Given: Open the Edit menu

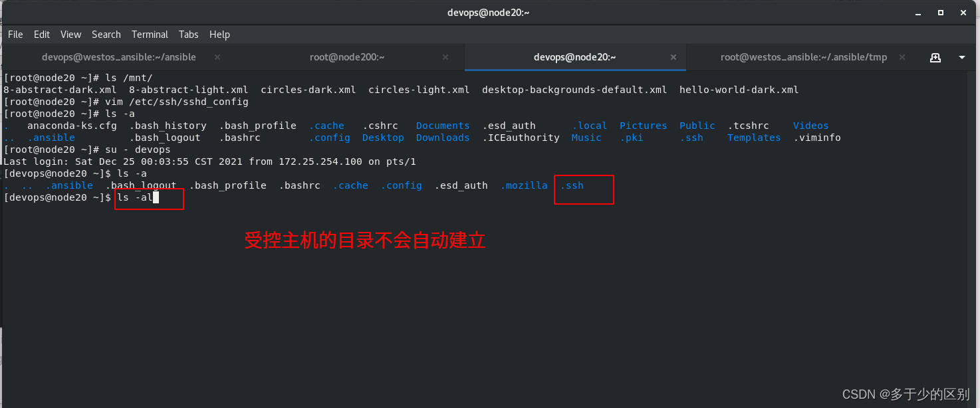Looking at the screenshot, I should click(42, 35).
